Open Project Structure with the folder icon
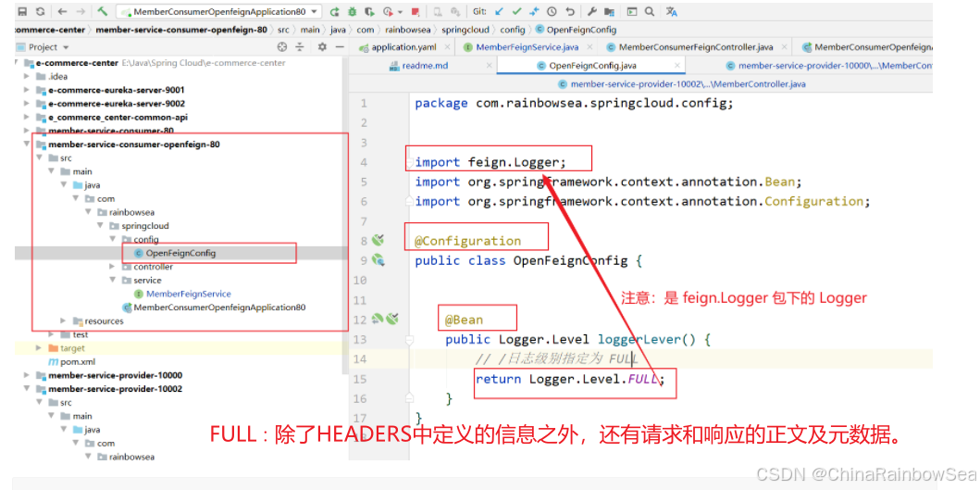Viewport: 980px width, 490px height. [x=609, y=11]
